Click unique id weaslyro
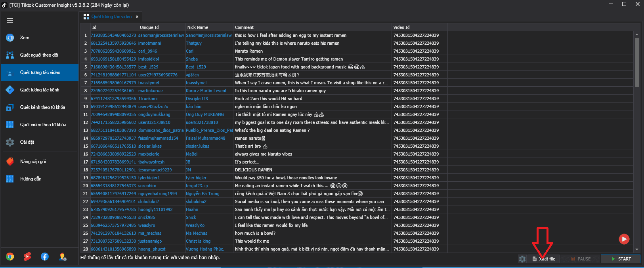Viewport: 644px width, 268px height. click(x=147, y=225)
